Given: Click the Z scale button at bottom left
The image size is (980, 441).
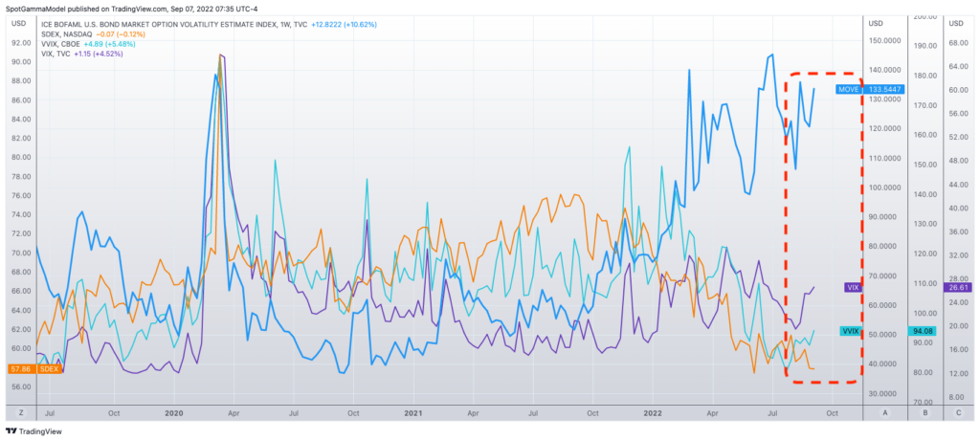Looking at the screenshot, I should coord(21,413).
